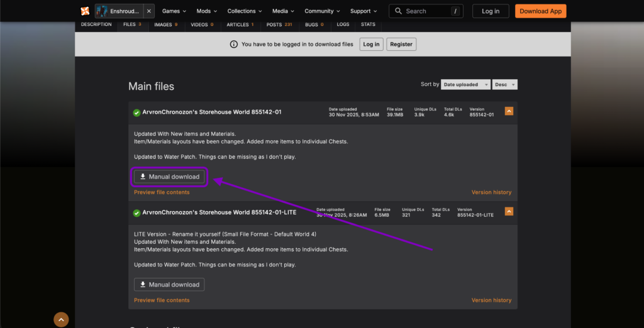Click Manual download for 855142-01 file
The image size is (644, 328).
coord(169,177)
